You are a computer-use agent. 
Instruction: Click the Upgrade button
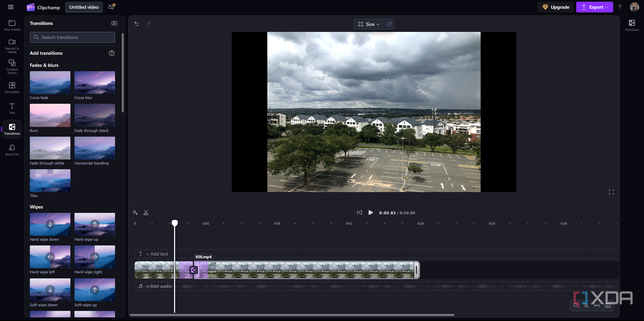click(x=555, y=7)
